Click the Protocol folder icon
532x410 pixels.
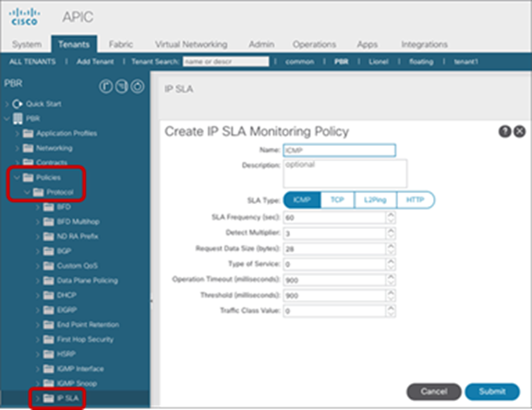point(39,192)
